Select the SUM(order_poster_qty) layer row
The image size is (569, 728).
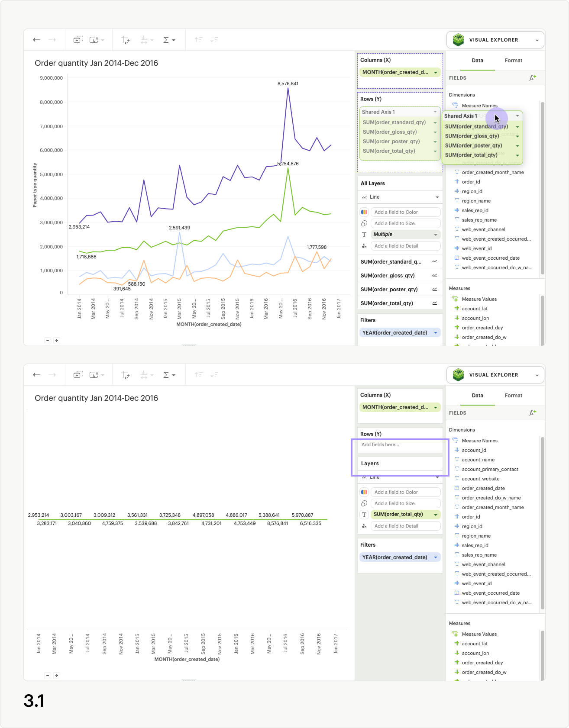click(x=390, y=290)
